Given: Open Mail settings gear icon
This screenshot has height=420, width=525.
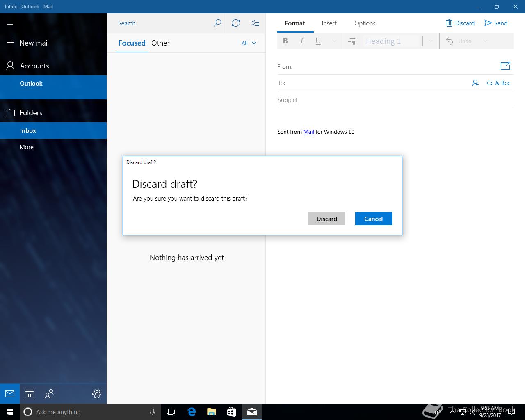Looking at the screenshot, I should [x=97, y=394].
